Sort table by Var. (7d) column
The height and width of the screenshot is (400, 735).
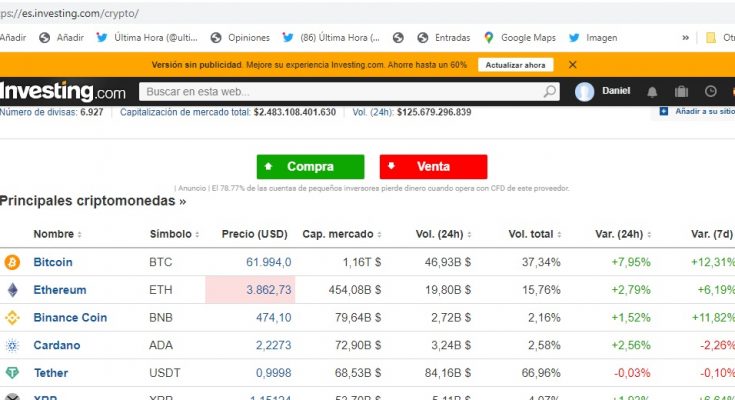click(x=712, y=234)
